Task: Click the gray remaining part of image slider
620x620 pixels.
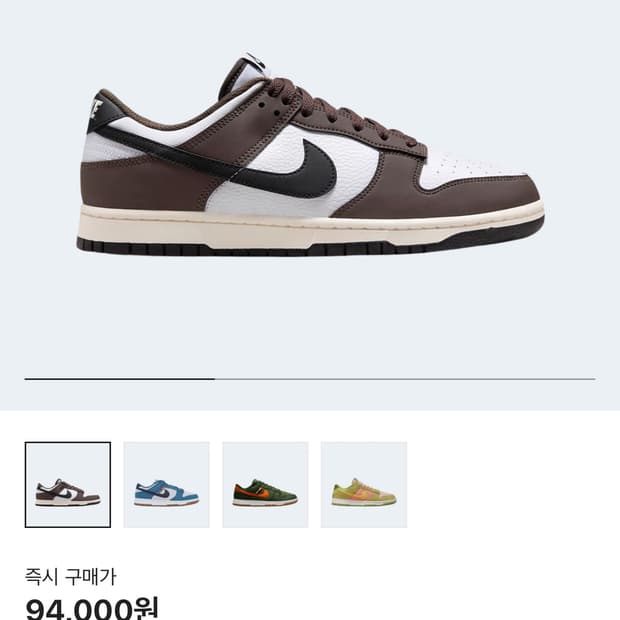Action: (x=405, y=379)
